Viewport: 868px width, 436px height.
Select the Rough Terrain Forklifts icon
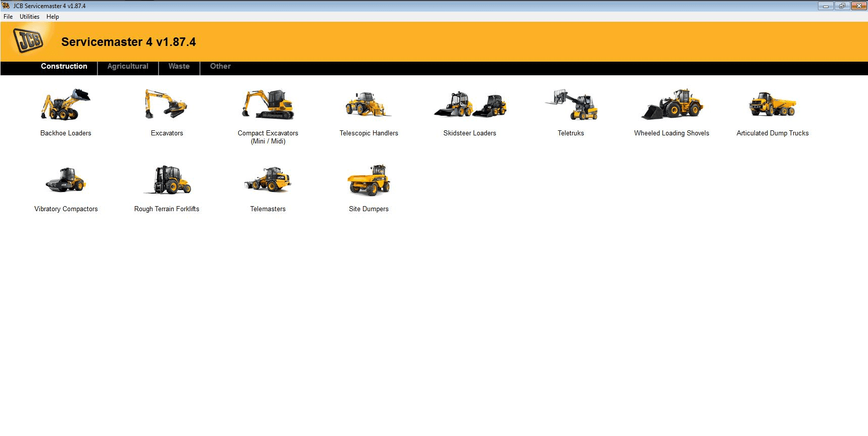167,180
